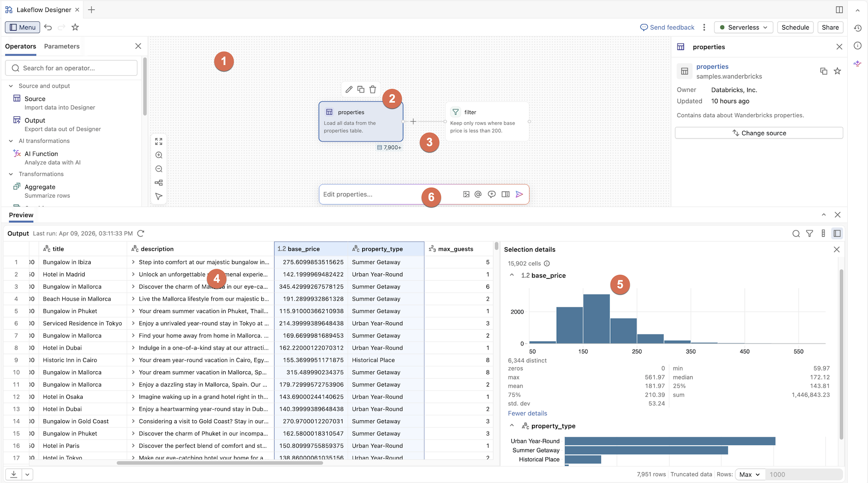Open the Serverless compute dropdown
The image size is (868, 483).
click(743, 27)
